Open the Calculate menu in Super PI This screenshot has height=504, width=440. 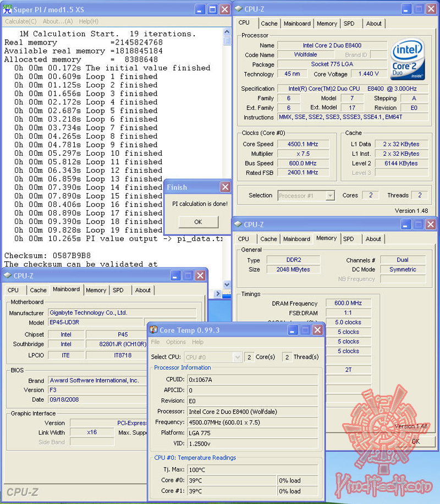point(20,21)
